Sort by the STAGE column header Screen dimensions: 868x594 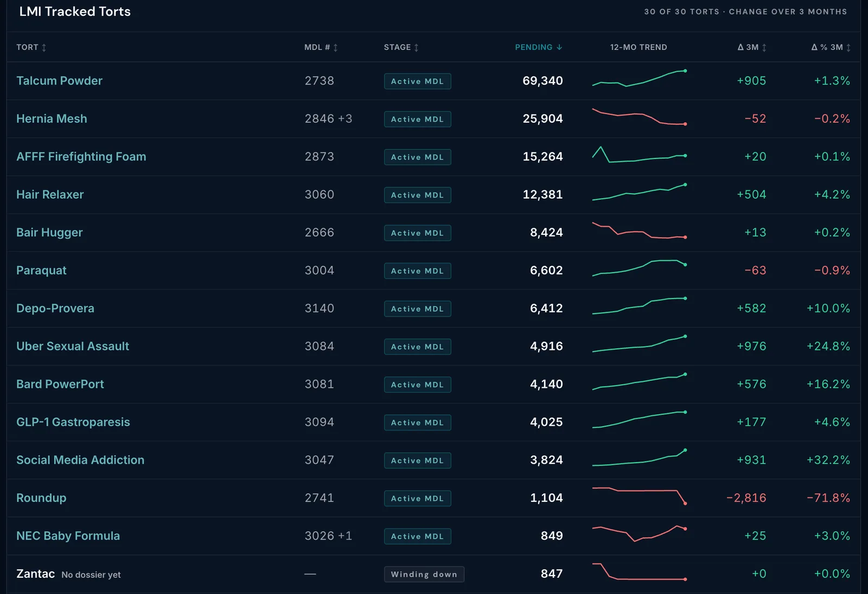tap(401, 47)
